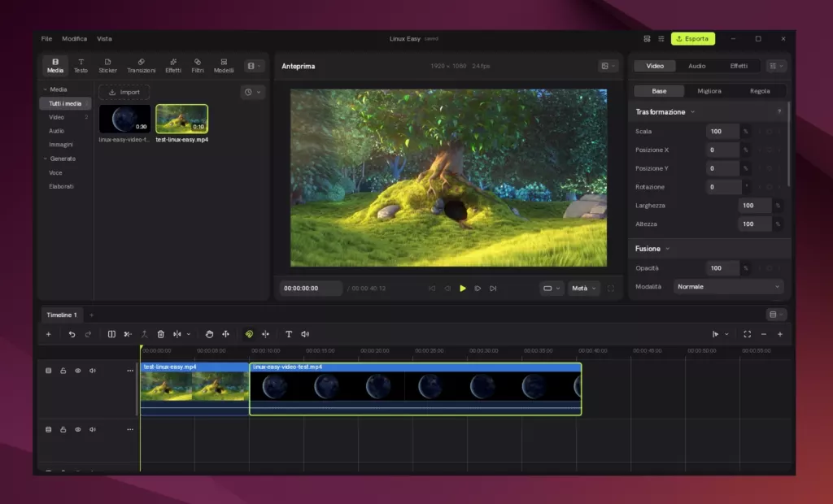Mute the first timeline track
833x504 pixels.
(93, 371)
